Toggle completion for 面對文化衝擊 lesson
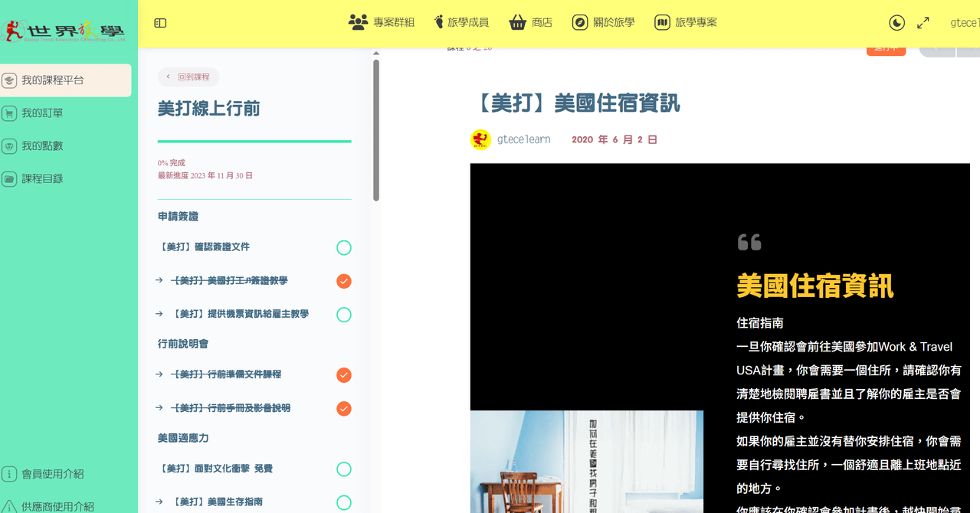 click(x=344, y=469)
